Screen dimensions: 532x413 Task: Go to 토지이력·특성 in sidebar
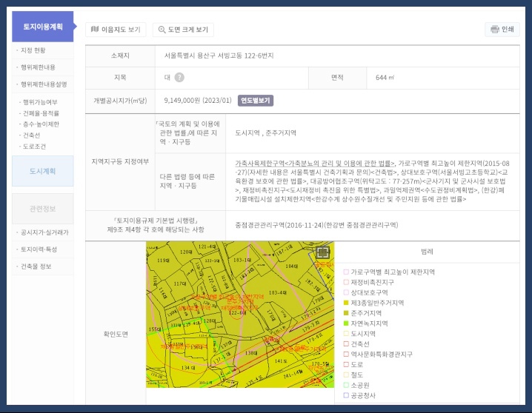[39, 249]
